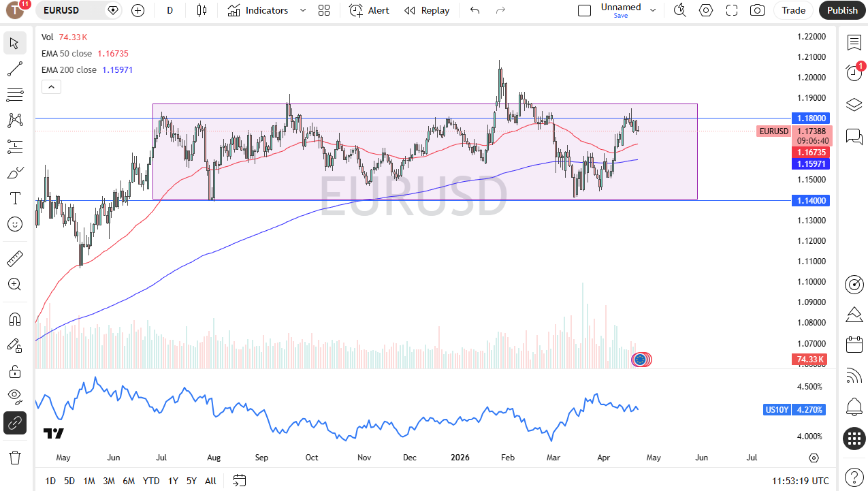Open the calendar panel
Image resolution: width=868 pixels, height=491 pixels.
tap(854, 345)
